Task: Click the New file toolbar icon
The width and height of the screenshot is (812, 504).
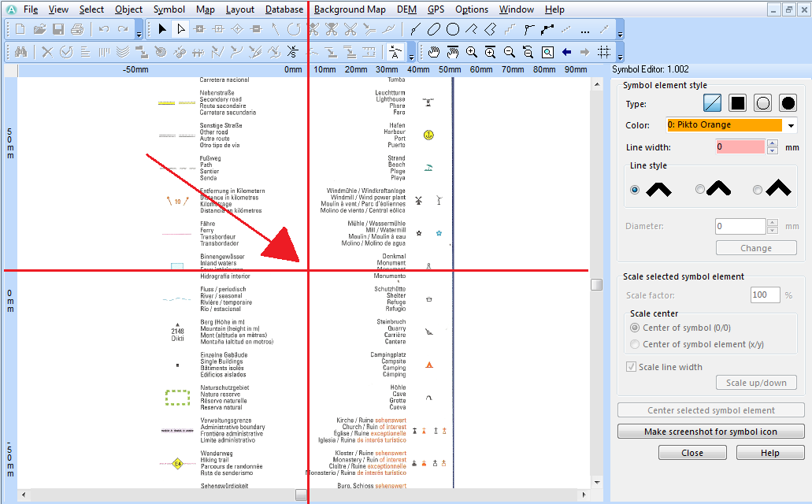Action: point(20,29)
